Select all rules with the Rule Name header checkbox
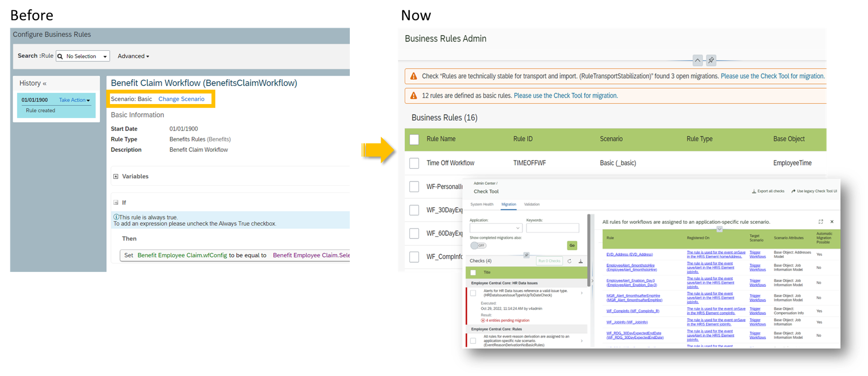 coord(414,139)
